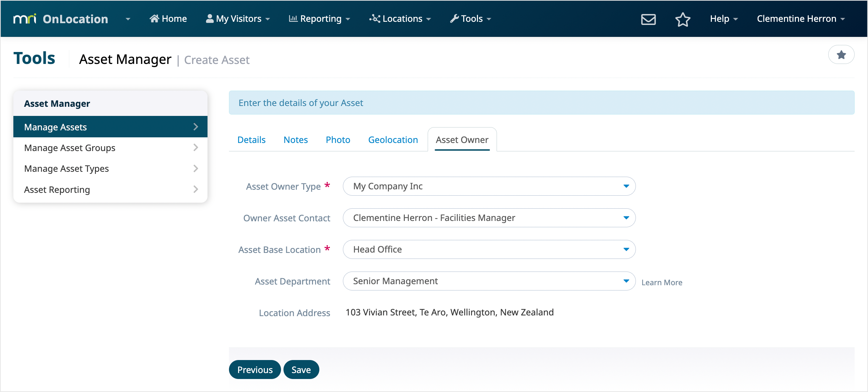Open the Asset Owner Type dropdown
868x392 pixels.
coord(489,186)
